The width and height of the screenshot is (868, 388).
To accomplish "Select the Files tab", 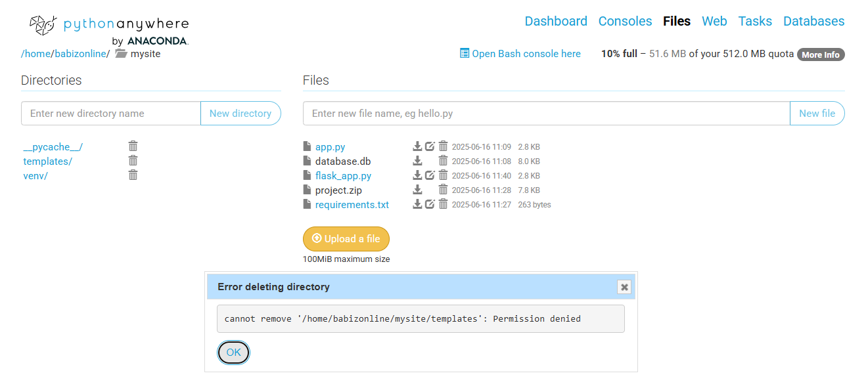I will (677, 21).
